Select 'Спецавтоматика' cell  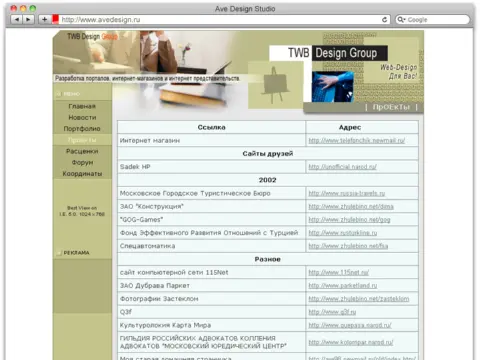(211, 246)
